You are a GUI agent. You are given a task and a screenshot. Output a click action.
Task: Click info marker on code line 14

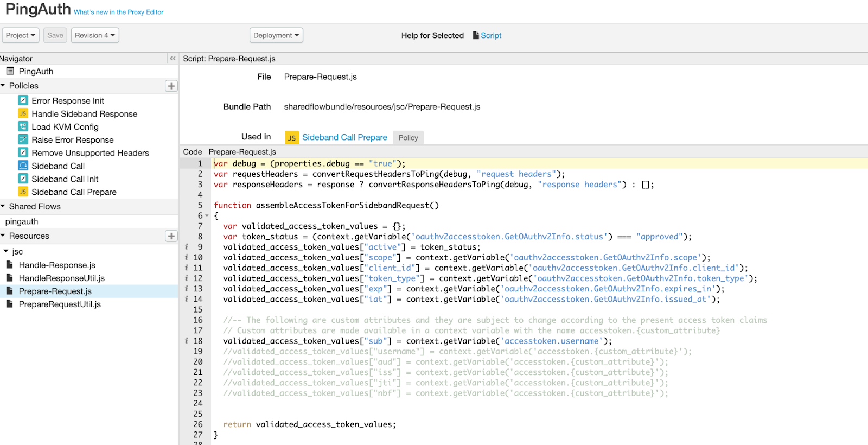pos(186,299)
